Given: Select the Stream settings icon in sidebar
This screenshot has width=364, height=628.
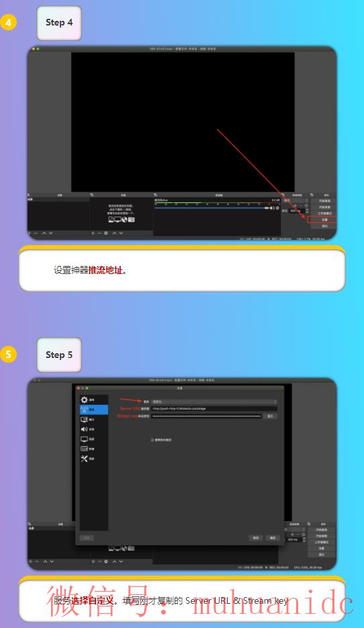Looking at the screenshot, I should [85, 409].
